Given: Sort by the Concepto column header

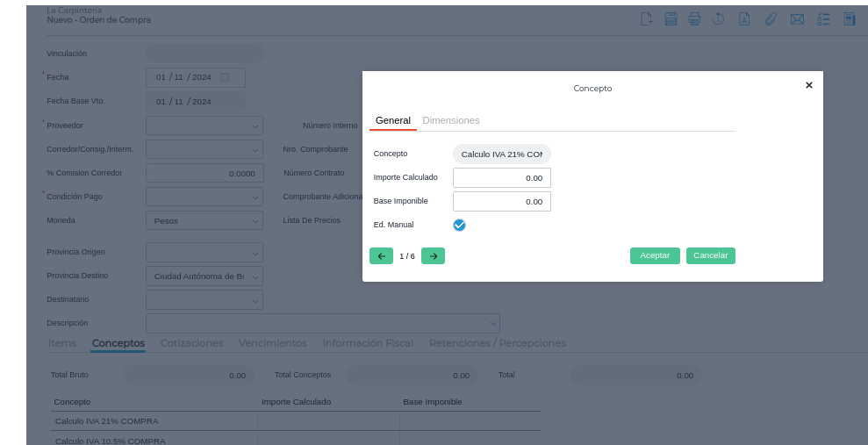Looking at the screenshot, I should tap(73, 402).
